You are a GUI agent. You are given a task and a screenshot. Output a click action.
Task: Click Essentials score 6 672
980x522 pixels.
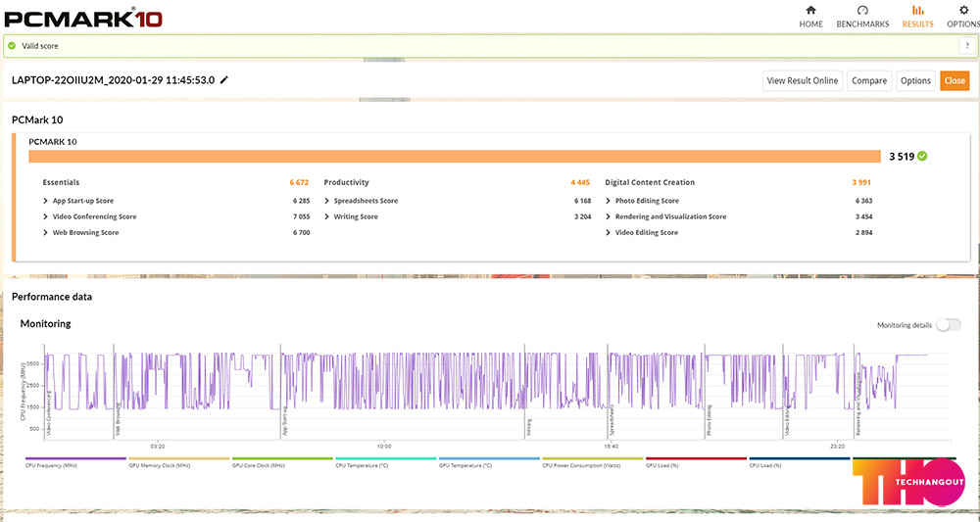(299, 182)
